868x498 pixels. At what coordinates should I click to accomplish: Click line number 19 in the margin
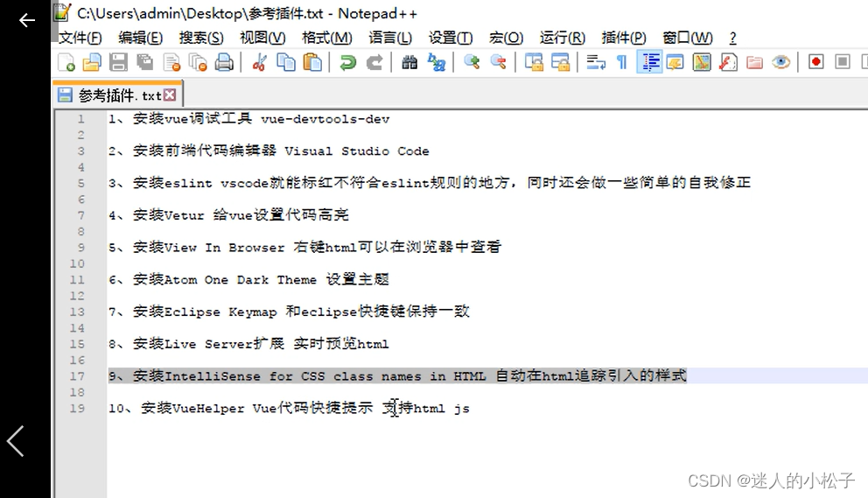[x=78, y=408]
